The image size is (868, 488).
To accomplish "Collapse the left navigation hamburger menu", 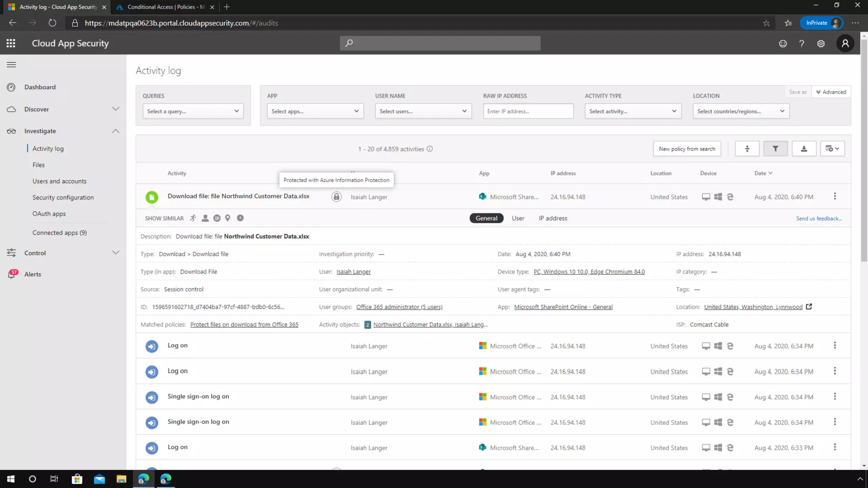I will click(11, 65).
